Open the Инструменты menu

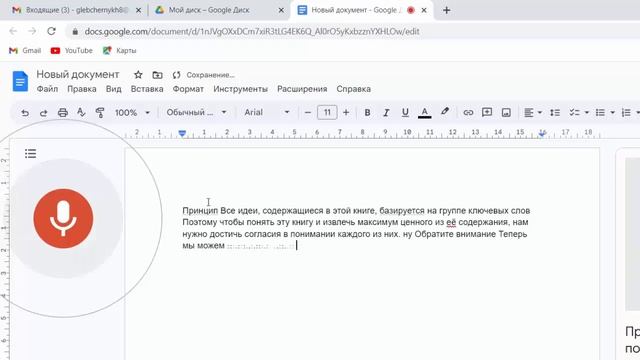pos(240,89)
